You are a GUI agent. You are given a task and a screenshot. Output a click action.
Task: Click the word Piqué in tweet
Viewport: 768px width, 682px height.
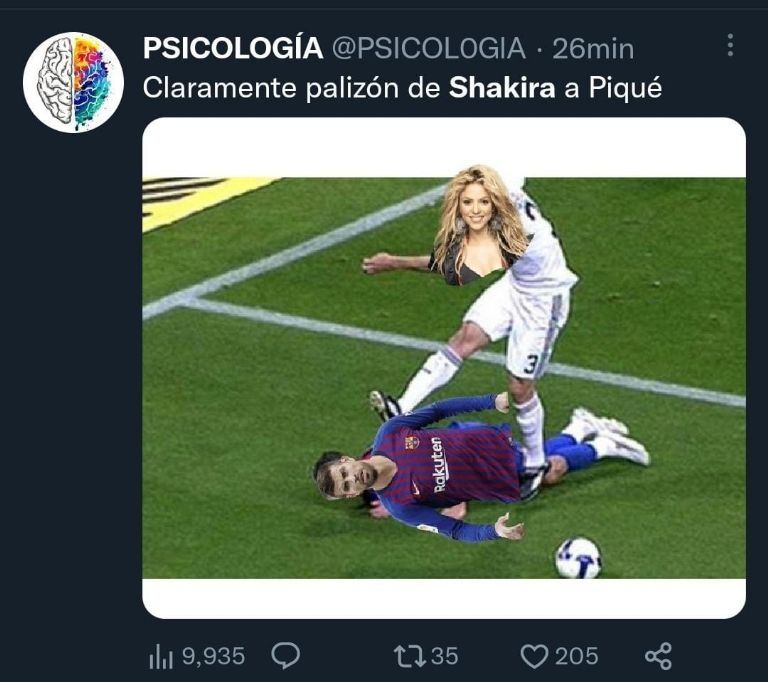click(x=626, y=88)
